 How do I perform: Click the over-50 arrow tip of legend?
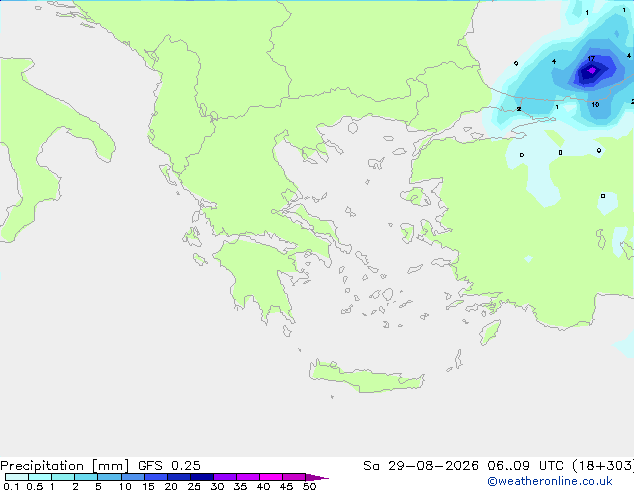click(x=317, y=477)
